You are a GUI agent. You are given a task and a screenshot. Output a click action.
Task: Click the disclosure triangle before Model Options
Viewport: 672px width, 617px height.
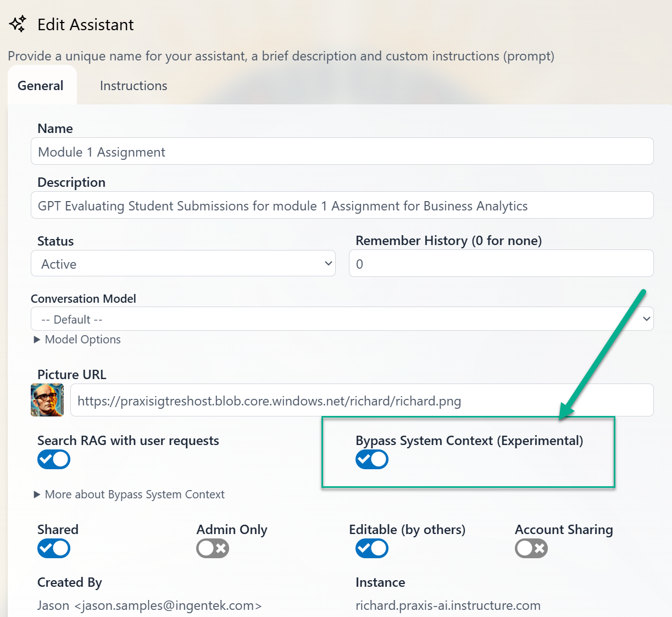[x=37, y=340]
